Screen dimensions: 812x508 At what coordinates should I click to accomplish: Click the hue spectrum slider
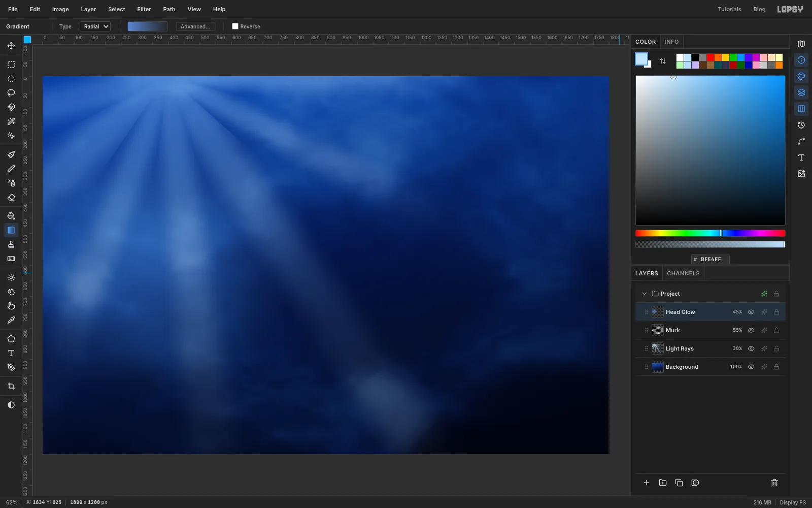710,233
